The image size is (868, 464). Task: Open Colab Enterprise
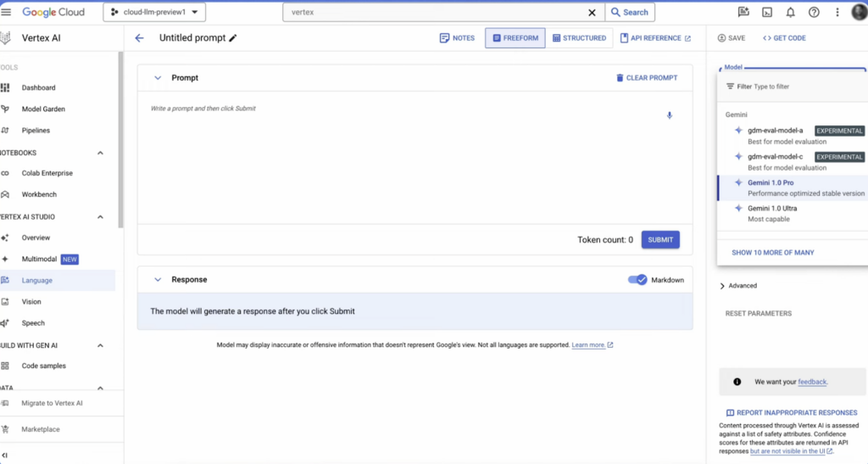pyautogui.click(x=47, y=173)
